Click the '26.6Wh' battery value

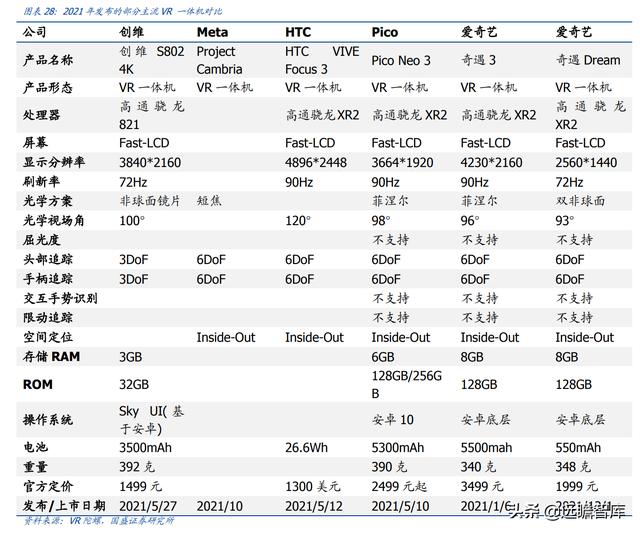(306, 448)
